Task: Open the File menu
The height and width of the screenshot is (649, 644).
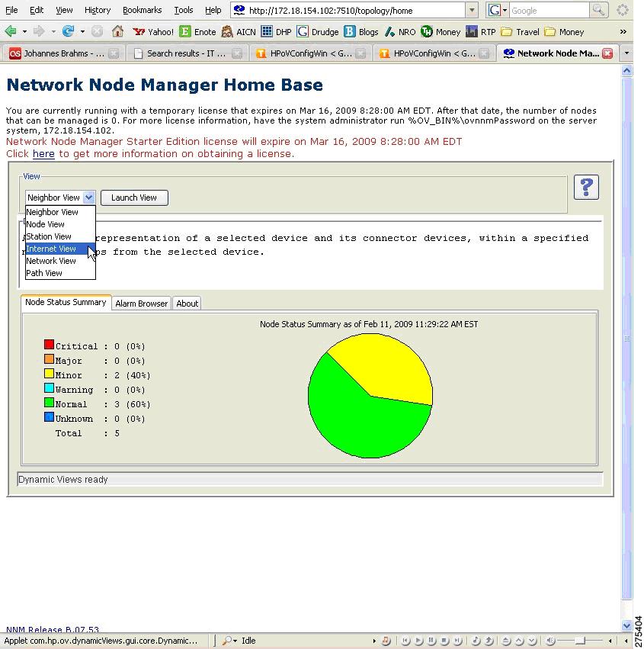Action: pos(11,10)
